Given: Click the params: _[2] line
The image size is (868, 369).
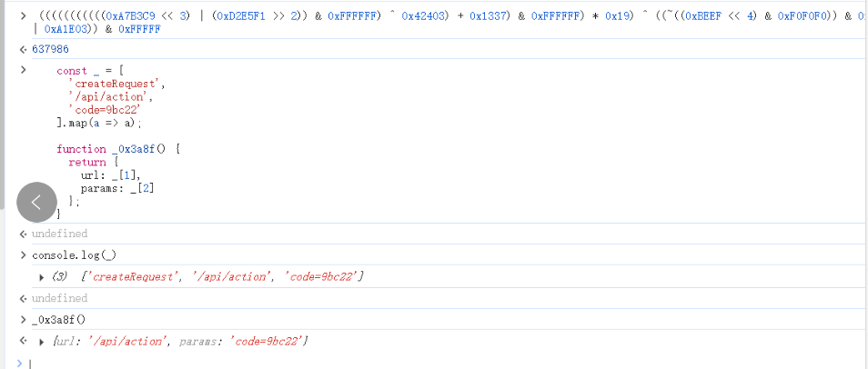Looking at the screenshot, I should pyautogui.click(x=117, y=188).
